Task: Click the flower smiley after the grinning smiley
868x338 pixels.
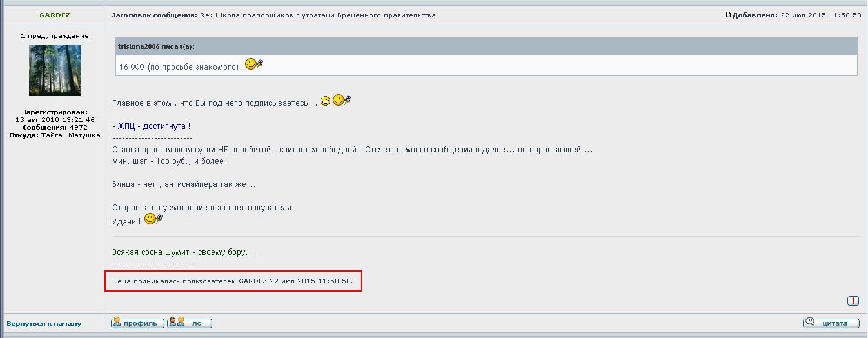Action: tap(341, 101)
